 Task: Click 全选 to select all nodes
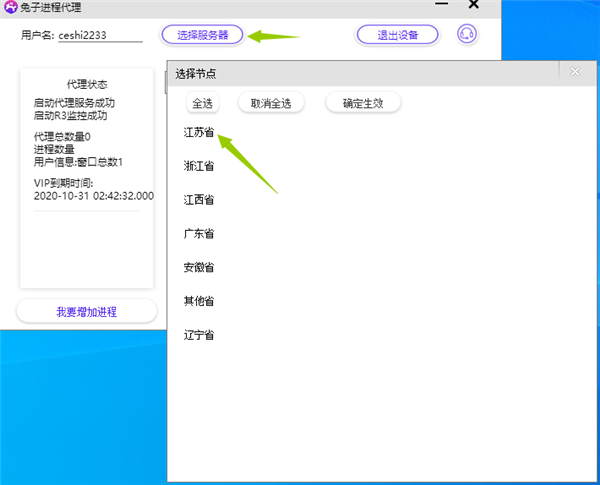tap(203, 103)
